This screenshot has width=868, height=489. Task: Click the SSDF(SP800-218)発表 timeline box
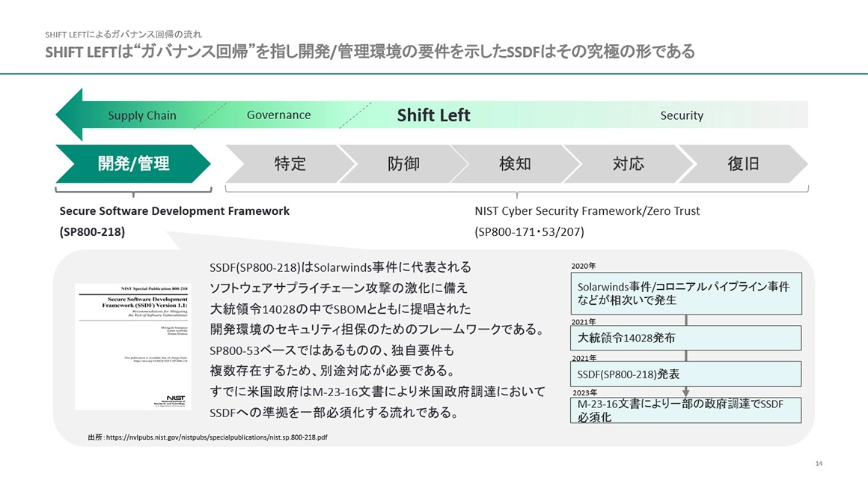[x=686, y=374]
